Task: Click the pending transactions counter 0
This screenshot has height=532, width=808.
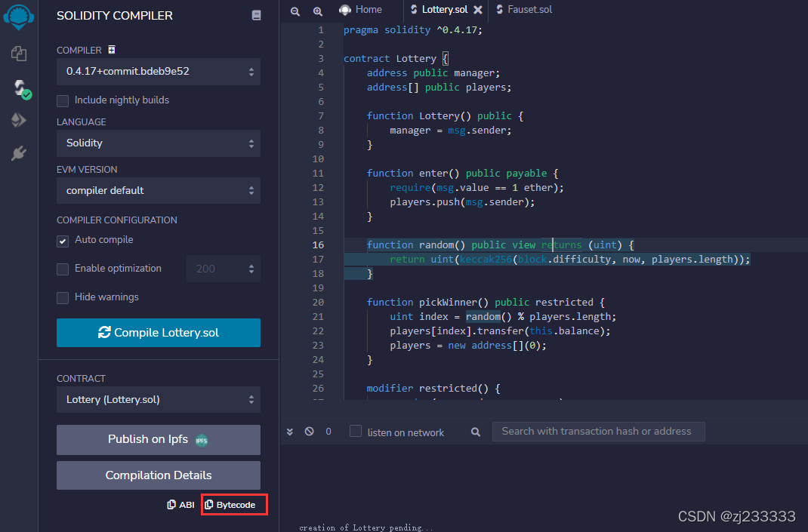Action: pos(328,432)
